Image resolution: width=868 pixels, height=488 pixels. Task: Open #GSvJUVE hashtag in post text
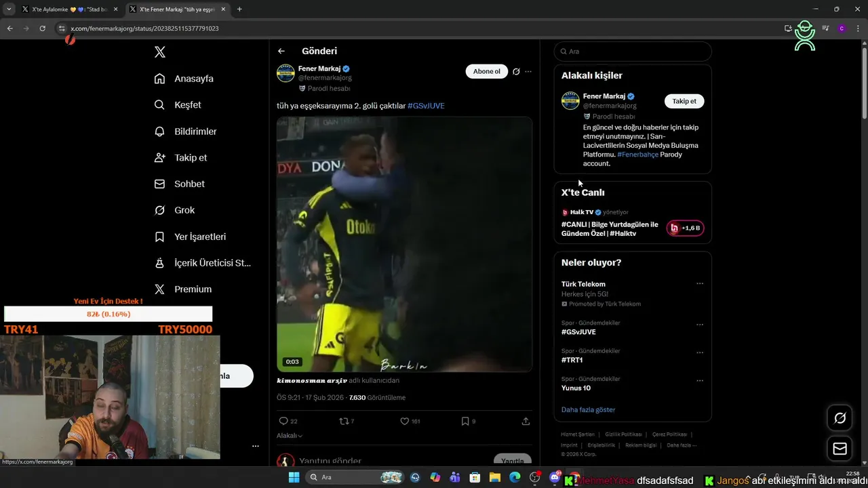pos(426,106)
